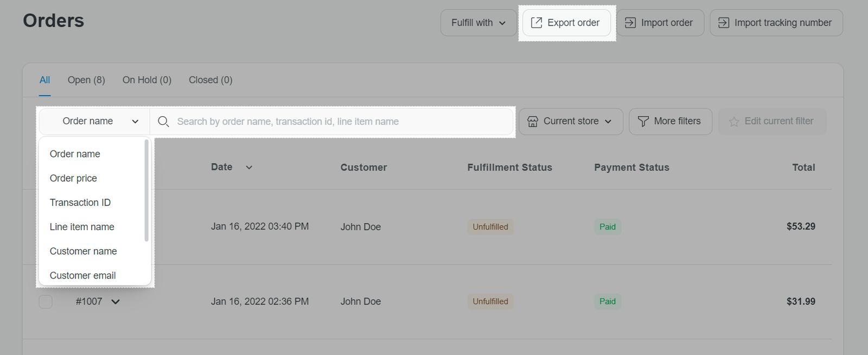Click the $53.29 total amount
This screenshot has height=355, width=868.
801,226
